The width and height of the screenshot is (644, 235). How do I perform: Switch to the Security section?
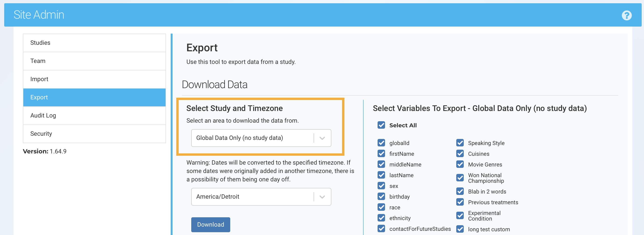[94, 134]
